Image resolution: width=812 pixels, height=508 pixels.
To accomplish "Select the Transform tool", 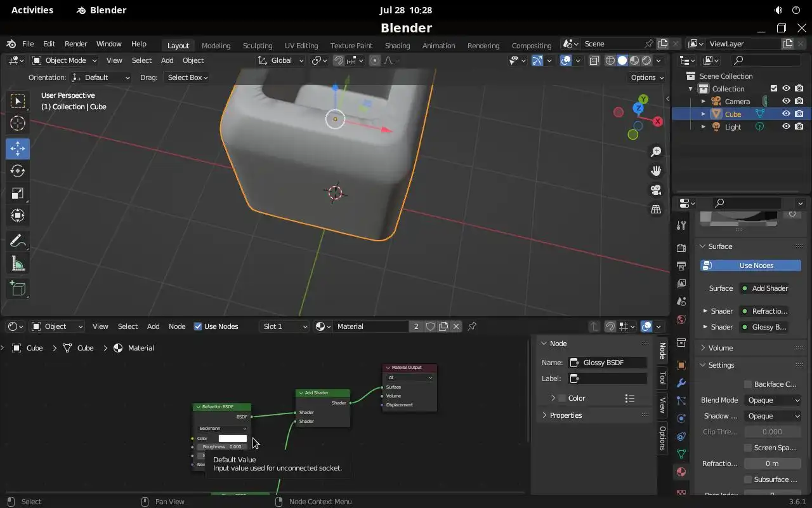I will click(18, 216).
